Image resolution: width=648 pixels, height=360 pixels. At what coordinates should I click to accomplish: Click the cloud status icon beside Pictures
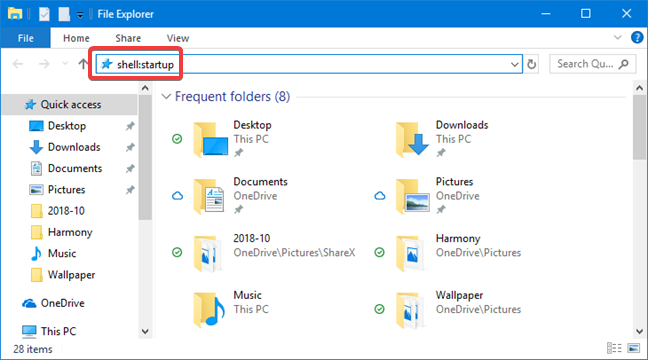[380, 195]
